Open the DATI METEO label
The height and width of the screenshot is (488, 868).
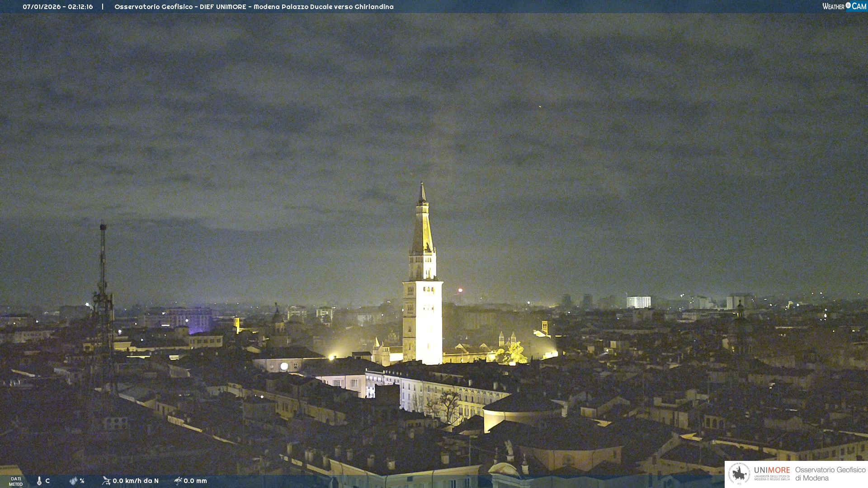click(16, 481)
